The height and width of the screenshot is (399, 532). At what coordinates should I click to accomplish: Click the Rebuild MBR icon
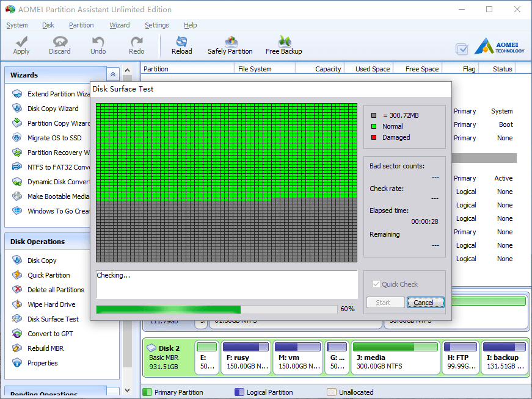pyautogui.click(x=17, y=348)
